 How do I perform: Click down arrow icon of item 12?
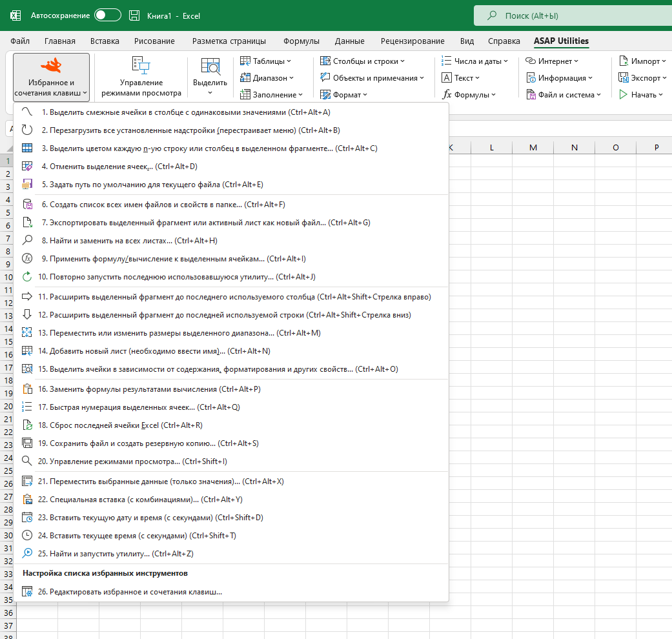point(27,314)
